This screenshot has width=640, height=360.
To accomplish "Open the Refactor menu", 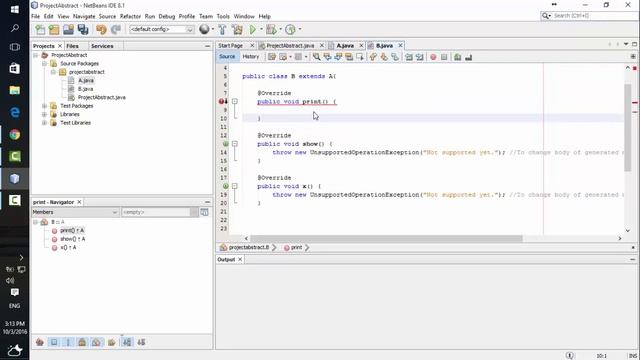I will tap(130, 16).
